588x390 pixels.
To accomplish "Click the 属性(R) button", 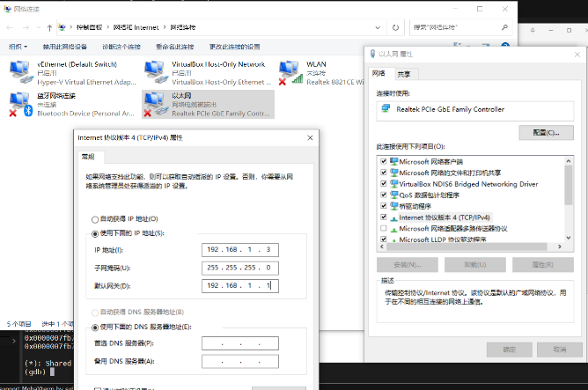I will tap(543, 265).
